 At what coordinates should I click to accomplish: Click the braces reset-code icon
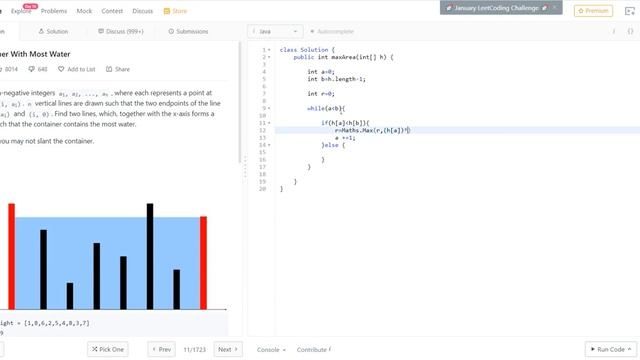pyautogui.click(x=630, y=31)
